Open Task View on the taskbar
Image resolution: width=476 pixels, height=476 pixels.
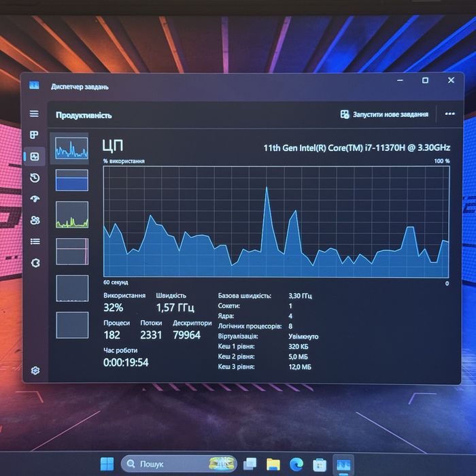[x=250, y=464]
